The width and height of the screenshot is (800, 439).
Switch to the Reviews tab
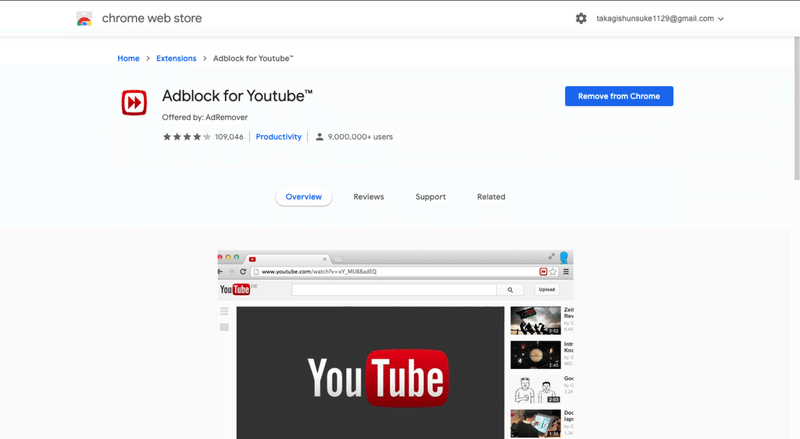pos(369,197)
